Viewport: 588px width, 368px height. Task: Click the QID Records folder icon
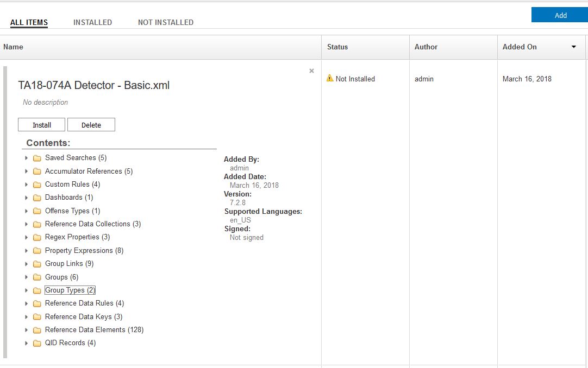click(37, 343)
